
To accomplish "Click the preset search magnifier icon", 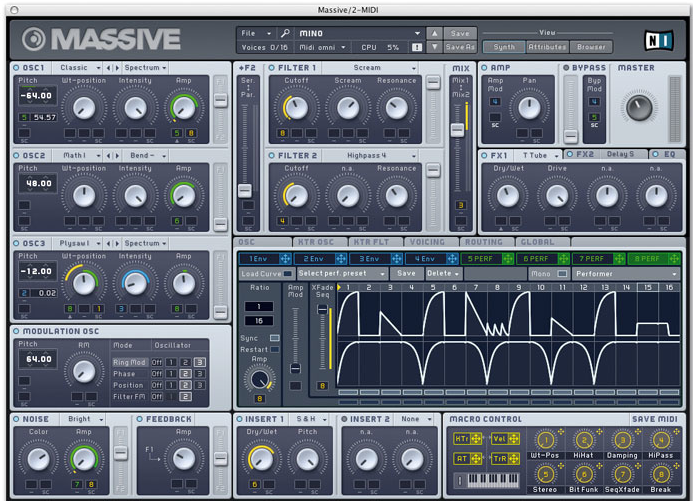I will pyautogui.click(x=285, y=33).
